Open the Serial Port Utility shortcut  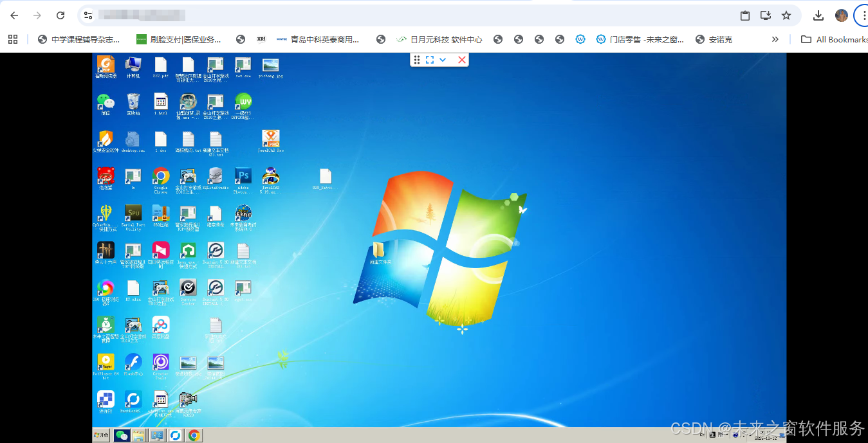[133, 218]
